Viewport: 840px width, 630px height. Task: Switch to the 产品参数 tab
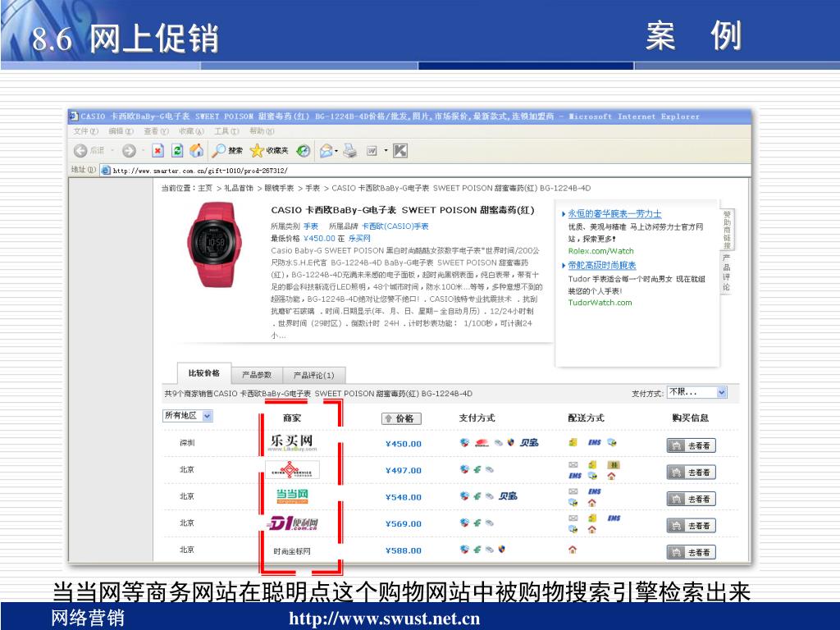tap(257, 375)
